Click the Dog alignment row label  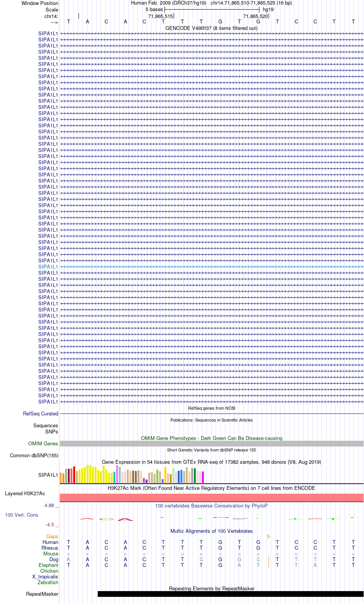54,559
